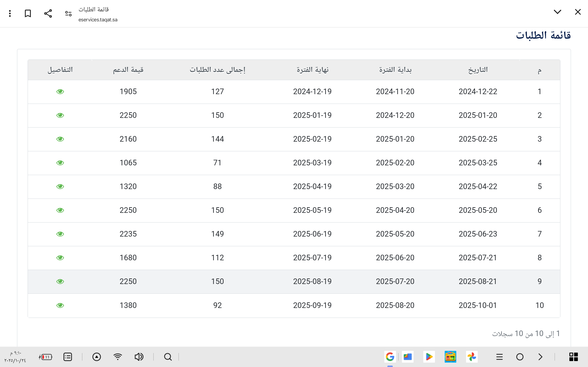Open Google Photos pinwheel icon
Viewport: 588px width, 367px height.
(x=472, y=357)
